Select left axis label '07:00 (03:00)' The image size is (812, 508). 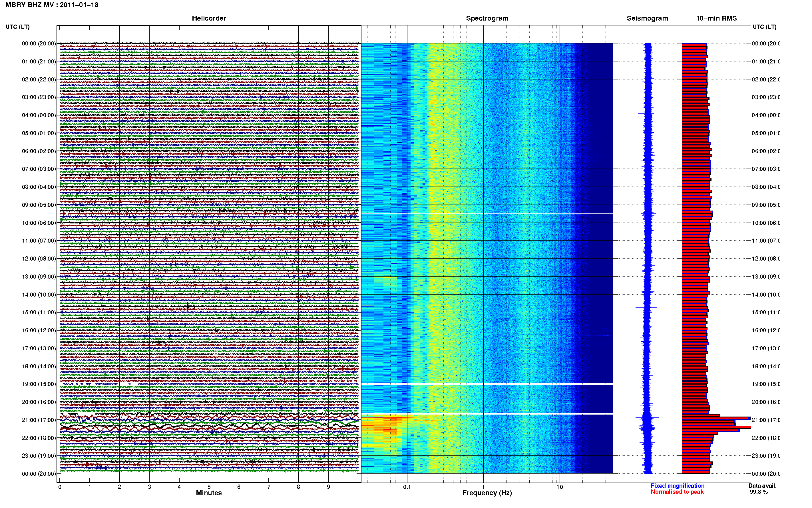pos(39,169)
